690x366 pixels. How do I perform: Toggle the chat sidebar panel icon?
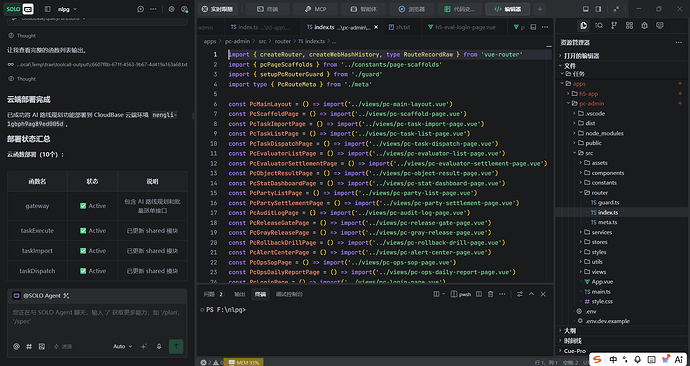(48, 9)
